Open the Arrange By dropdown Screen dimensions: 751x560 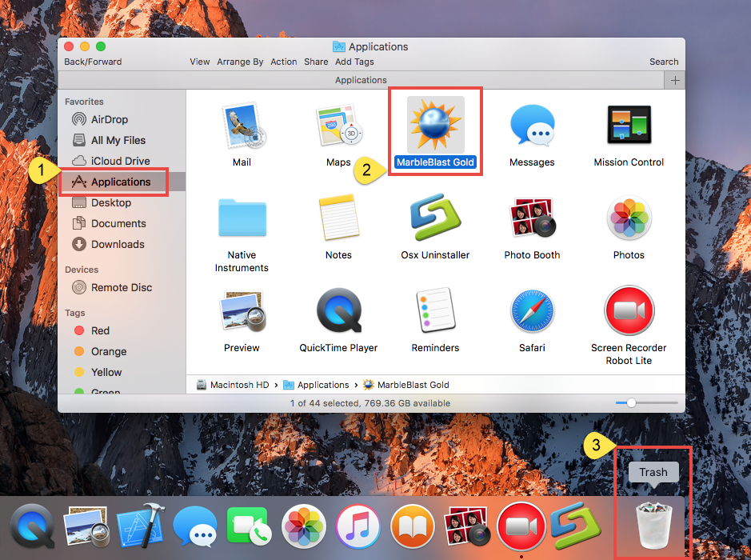(240, 61)
